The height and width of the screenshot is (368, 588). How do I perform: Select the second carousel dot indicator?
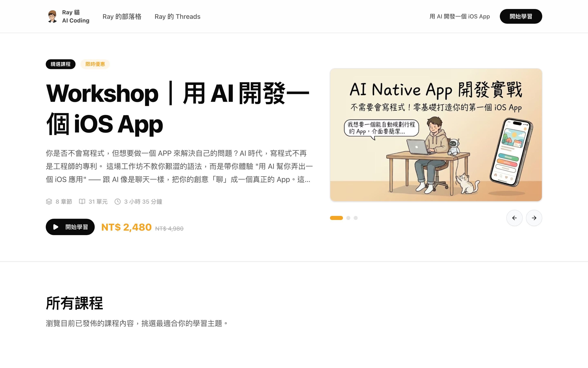coord(348,218)
